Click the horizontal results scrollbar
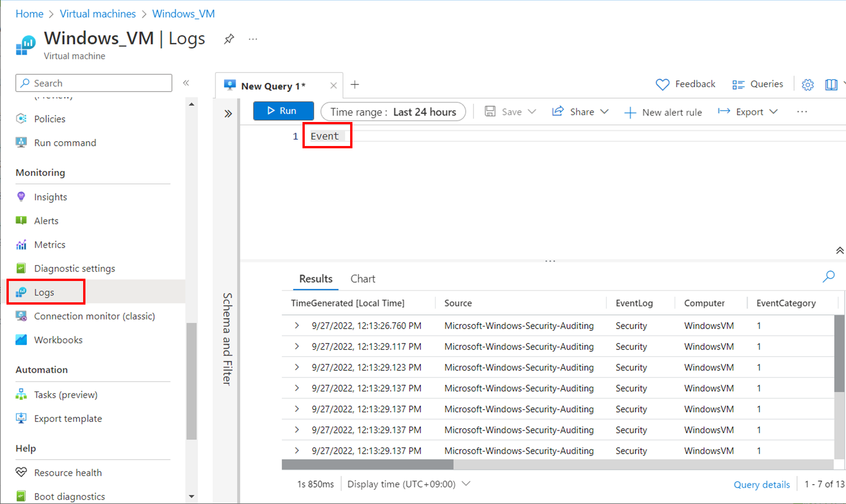This screenshot has height=504, width=846. tap(367, 464)
